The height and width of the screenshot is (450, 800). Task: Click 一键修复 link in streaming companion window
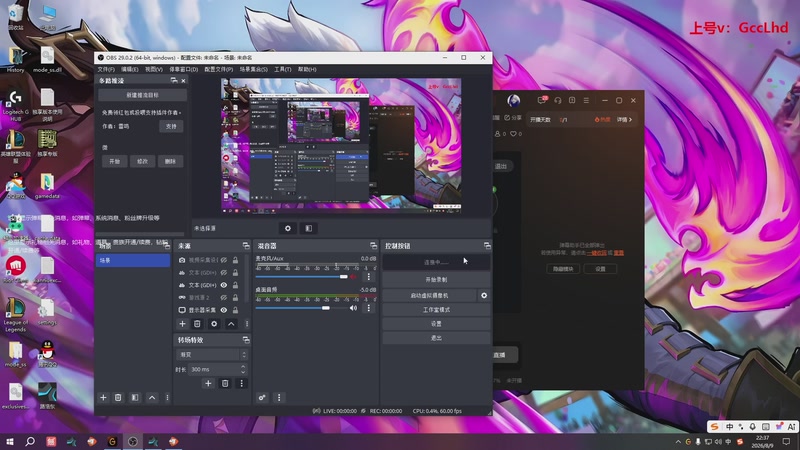point(596,253)
